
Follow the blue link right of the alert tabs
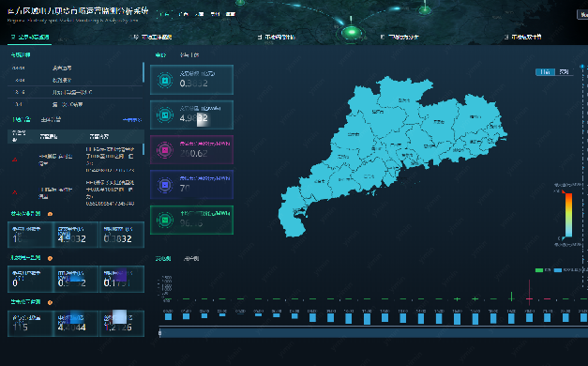pyautogui.click(x=132, y=120)
